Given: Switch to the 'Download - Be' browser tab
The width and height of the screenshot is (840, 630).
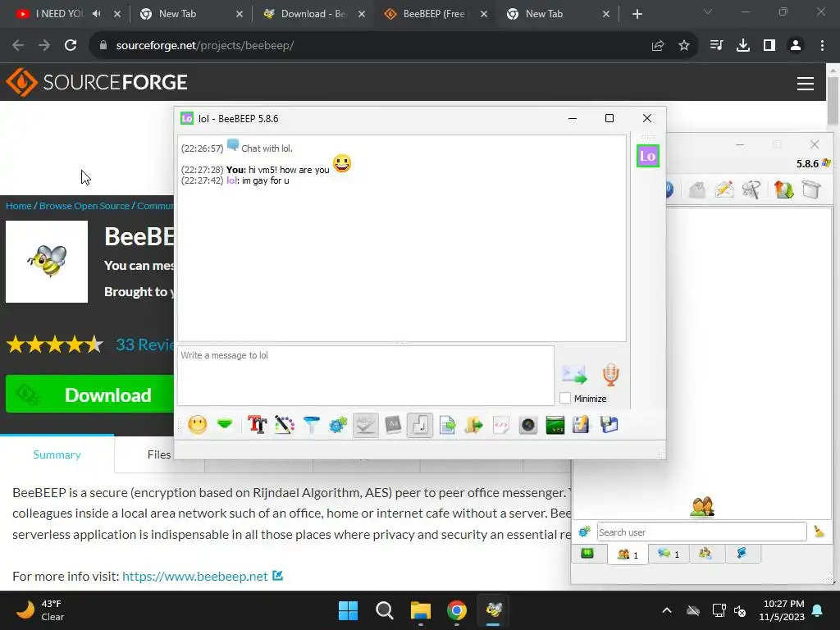Looking at the screenshot, I should click(314, 14).
